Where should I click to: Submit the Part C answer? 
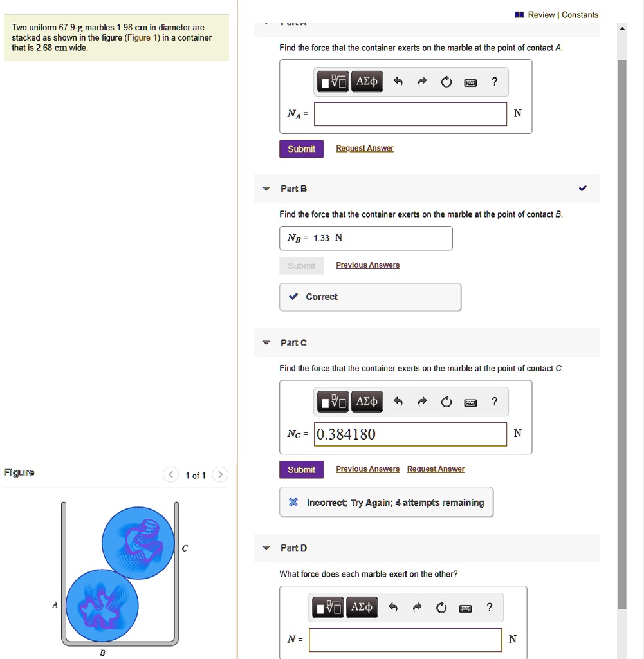301,469
